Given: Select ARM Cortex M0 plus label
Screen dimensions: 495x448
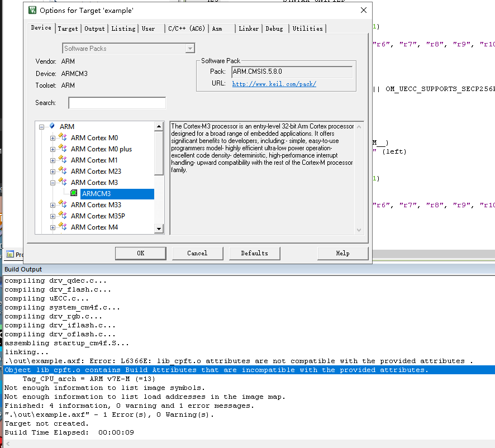Looking at the screenshot, I should pos(101,149).
